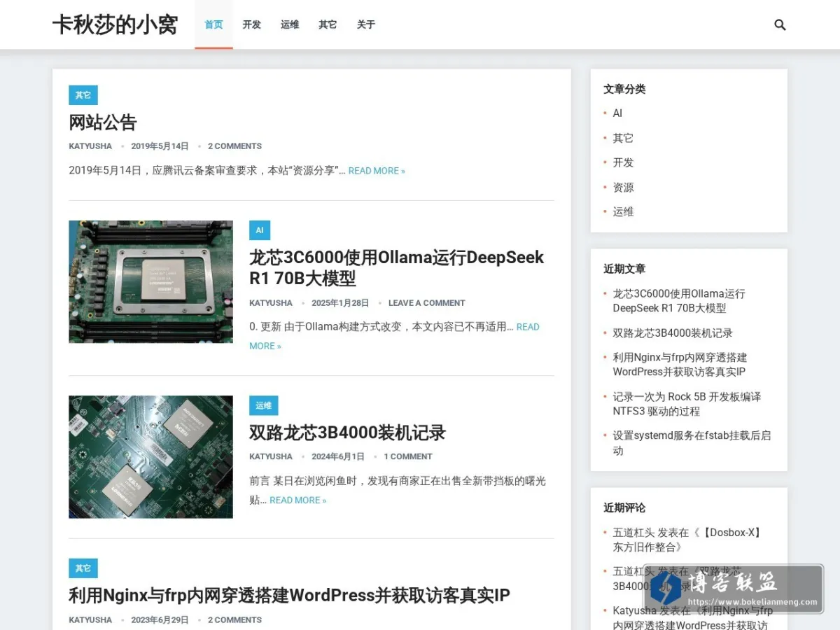Viewport: 840px width, 630px height.
Task: Open post title 双路龙芯3B4000装机记录
Action: pyautogui.click(x=347, y=433)
